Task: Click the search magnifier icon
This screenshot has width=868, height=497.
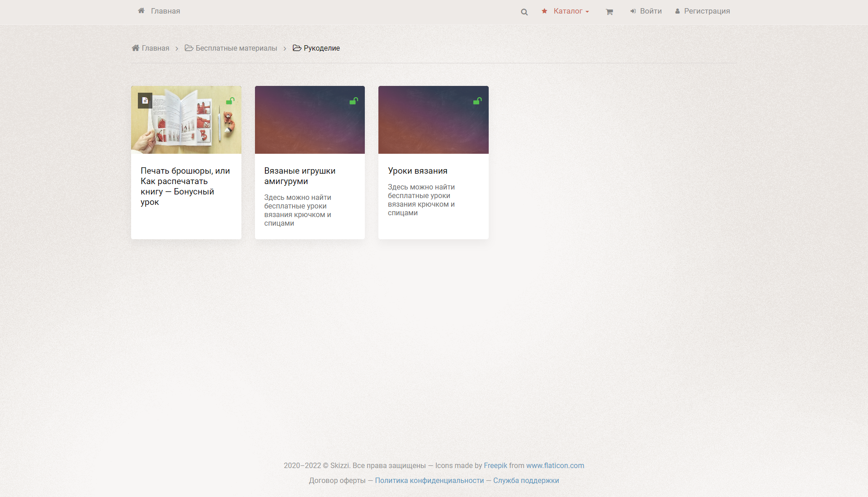Action: (x=524, y=12)
